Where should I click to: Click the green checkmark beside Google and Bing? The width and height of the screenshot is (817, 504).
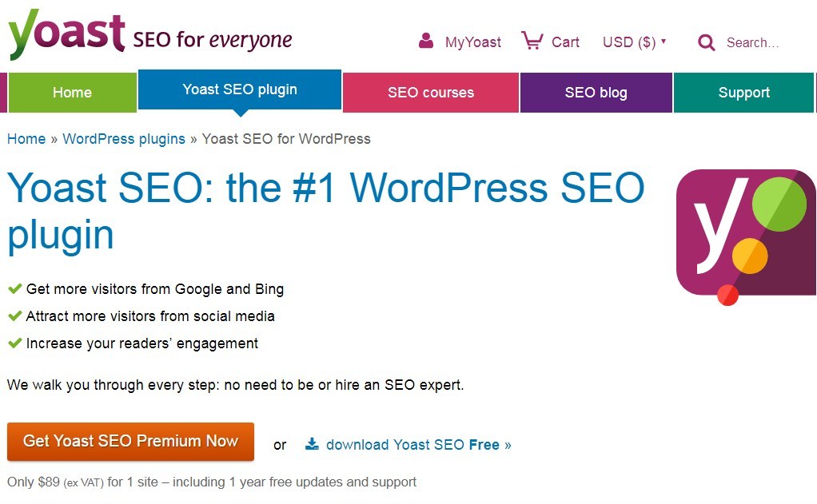(x=14, y=289)
